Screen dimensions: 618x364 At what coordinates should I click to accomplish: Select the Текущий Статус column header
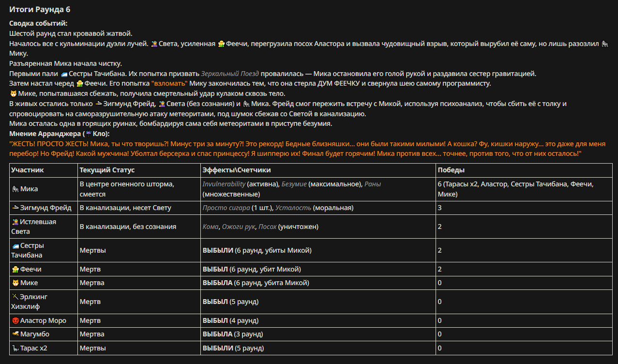107,170
